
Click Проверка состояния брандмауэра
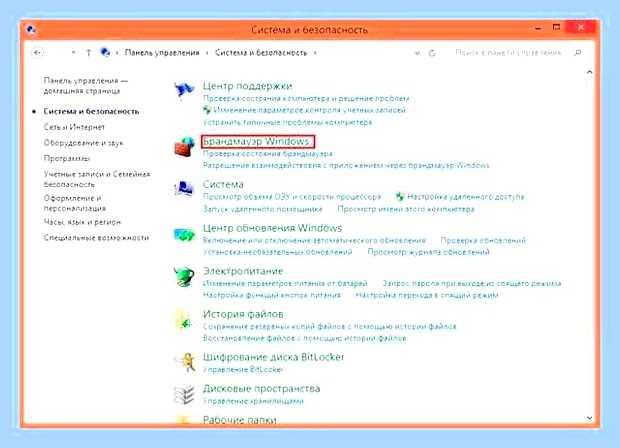tap(268, 153)
